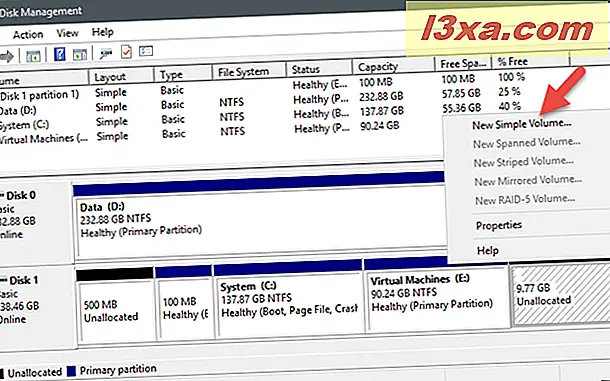Click the Connect/Rescan disk plug icon

click(105, 53)
